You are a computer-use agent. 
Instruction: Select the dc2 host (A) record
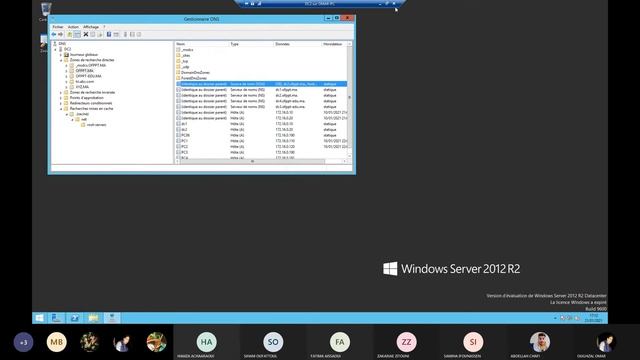tap(261, 130)
